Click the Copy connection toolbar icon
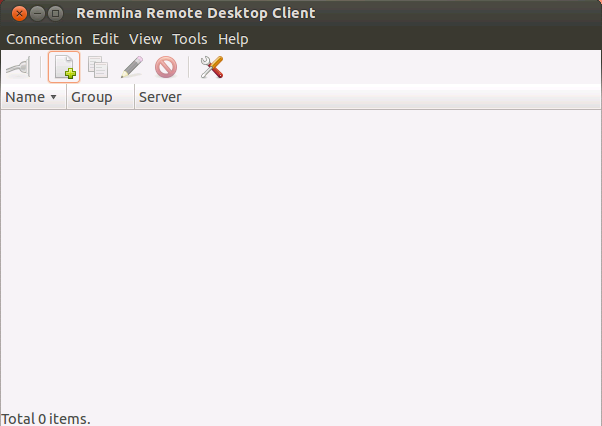The height and width of the screenshot is (426, 602). click(98, 67)
